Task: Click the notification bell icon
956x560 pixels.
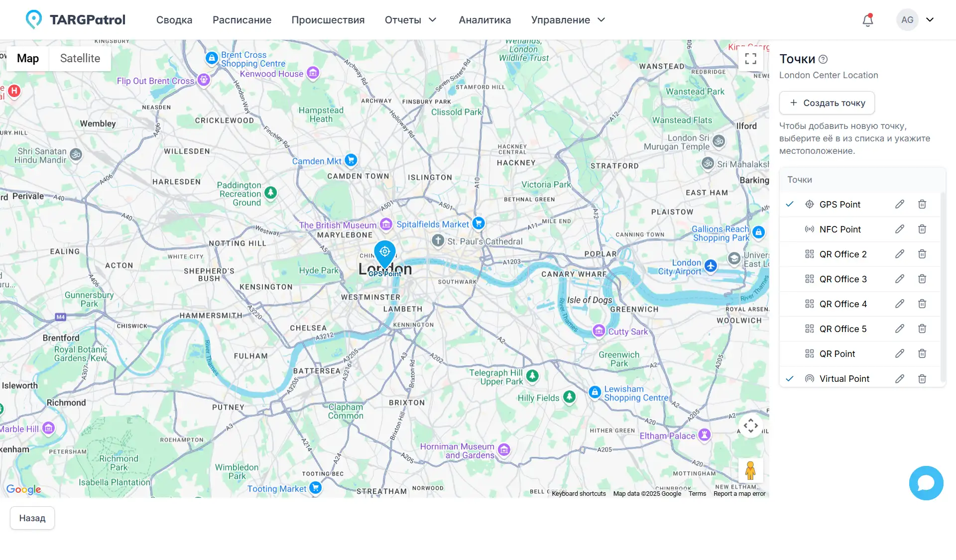Action: [x=867, y=20]
